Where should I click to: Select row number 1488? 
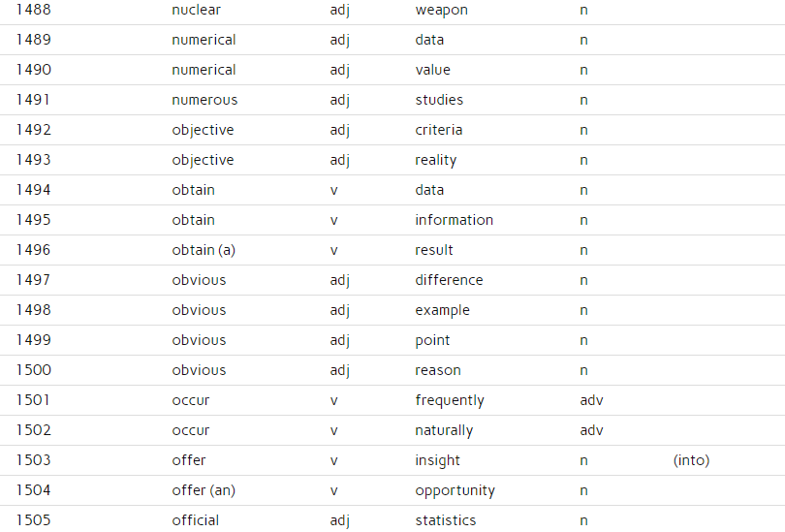34,10
